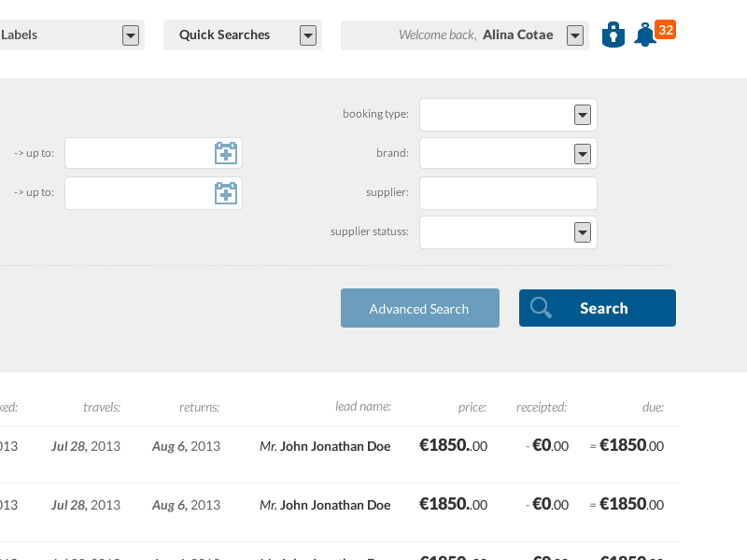Expand the "brand" dropdown
747x560 pixels.
(x=582, y=153)
